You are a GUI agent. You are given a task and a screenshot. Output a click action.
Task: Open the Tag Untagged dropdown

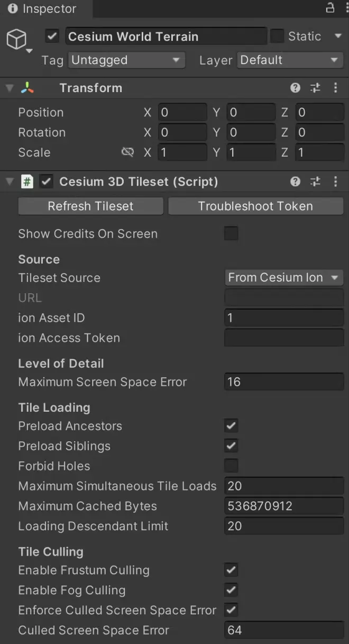(x=126, y=60)
